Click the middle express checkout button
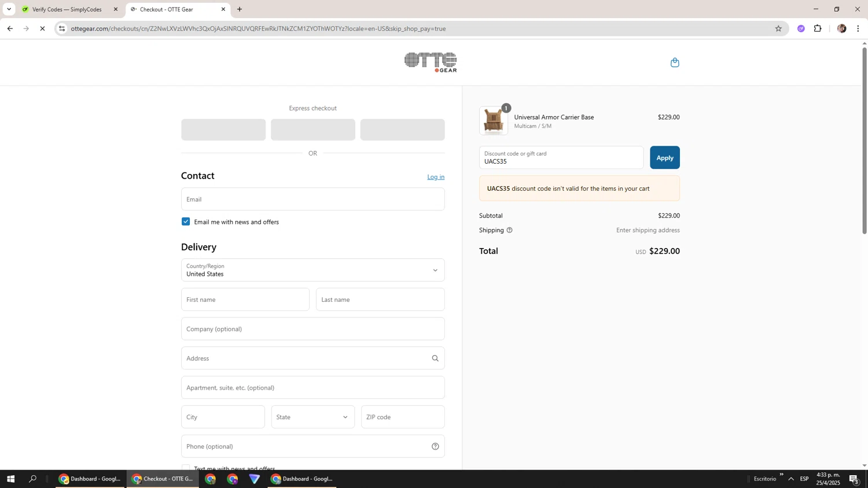The image size is (868, 488). point(313,130)
